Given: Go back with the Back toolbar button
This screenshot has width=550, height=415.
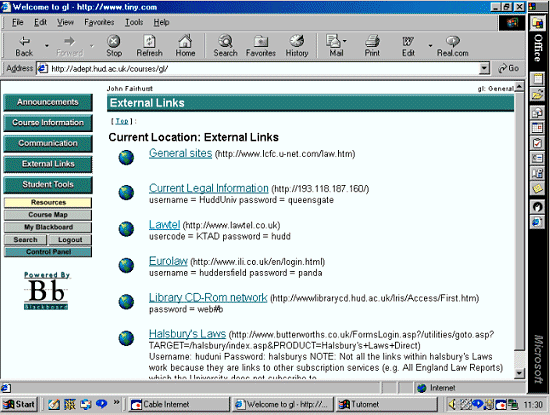Looking at the screenshot, I should point(24,46).
